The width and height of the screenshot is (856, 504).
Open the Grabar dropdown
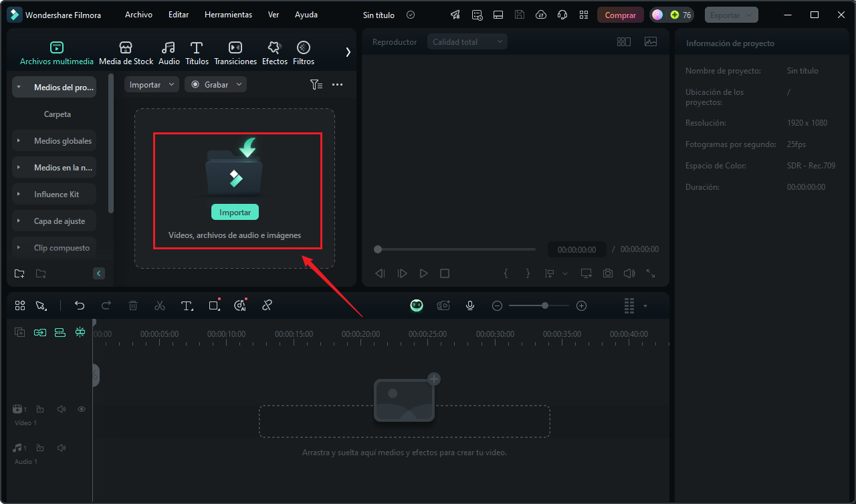coord(215,85)
